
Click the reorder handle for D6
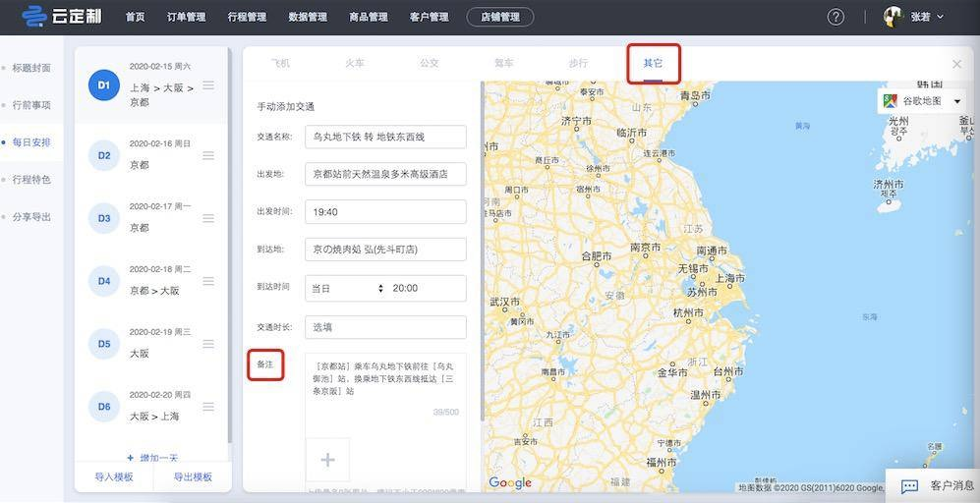[208, 406]
